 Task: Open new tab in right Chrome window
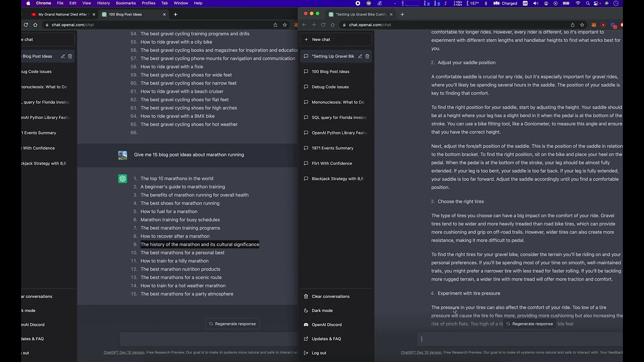[402, 14]
